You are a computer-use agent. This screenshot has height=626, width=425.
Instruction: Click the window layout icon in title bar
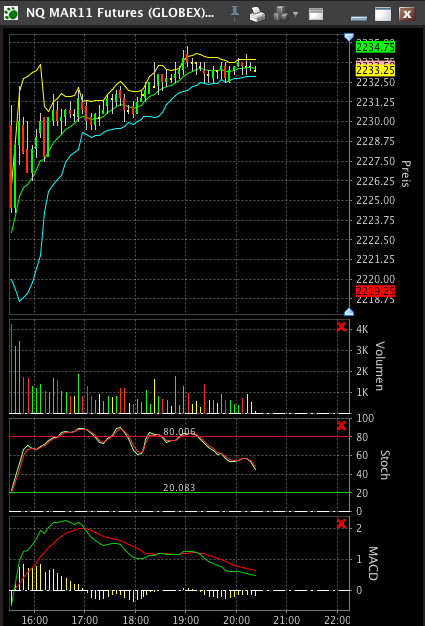316,14
